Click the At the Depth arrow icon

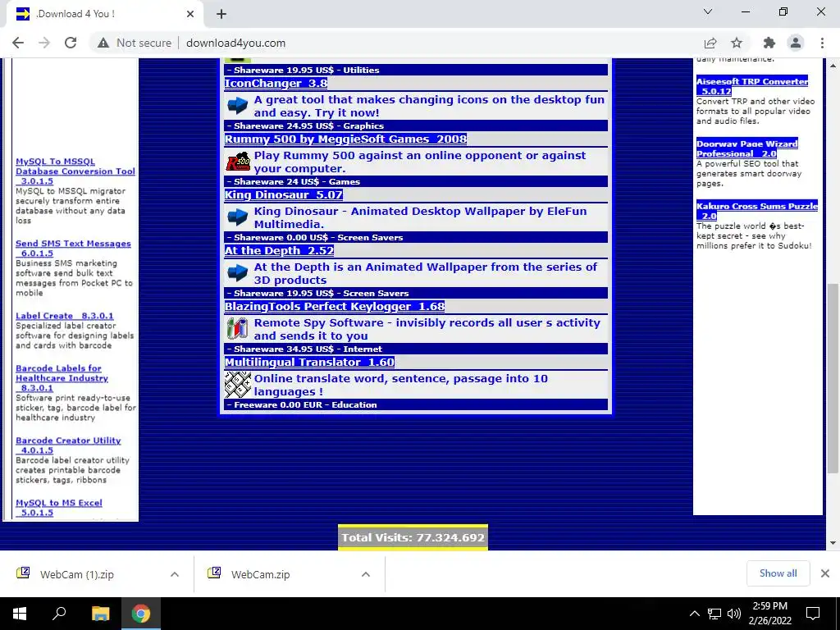coord(237,272)
